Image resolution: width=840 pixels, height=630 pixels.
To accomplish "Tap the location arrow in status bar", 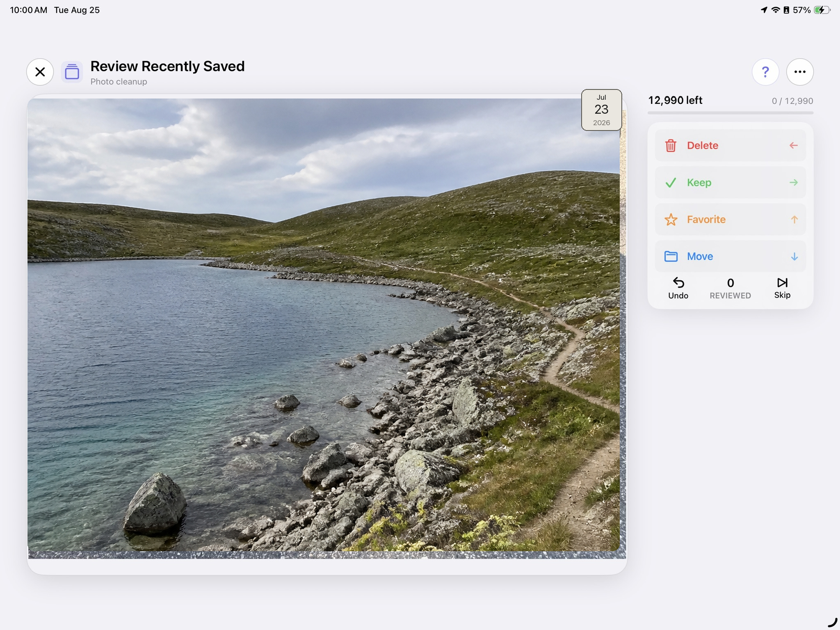I will 764,10.
